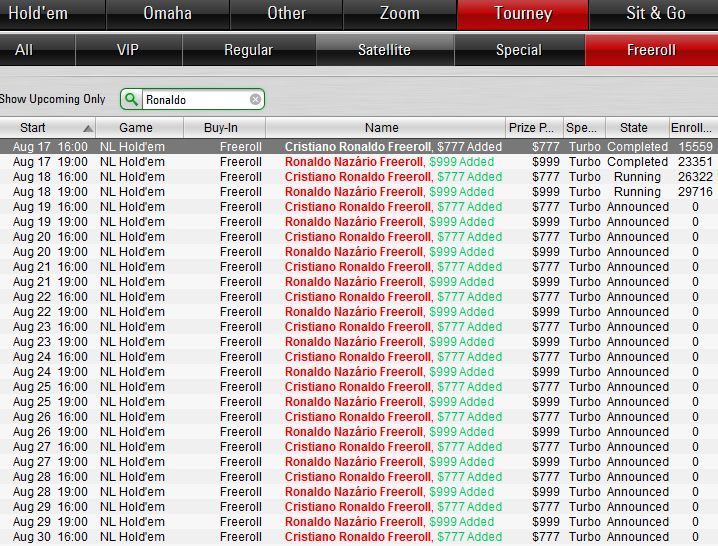Click the search magnifier icon
Screen dimensions: 718x546
[x=131, y=99]
